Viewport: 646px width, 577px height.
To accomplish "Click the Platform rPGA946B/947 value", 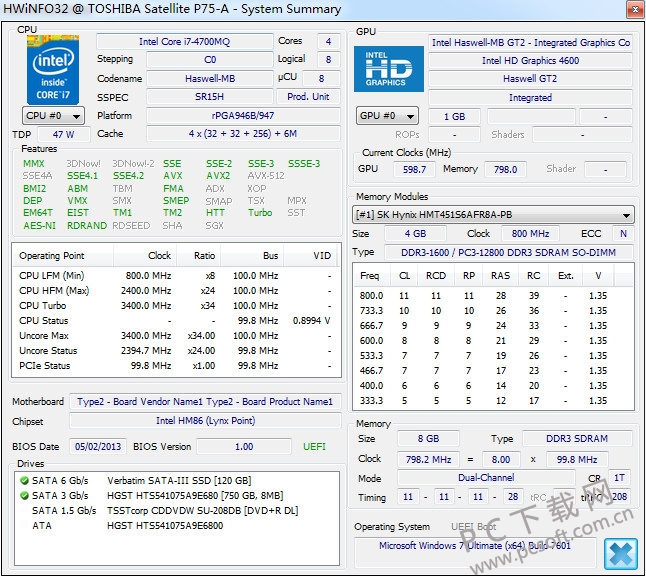I will pos(243,116).
